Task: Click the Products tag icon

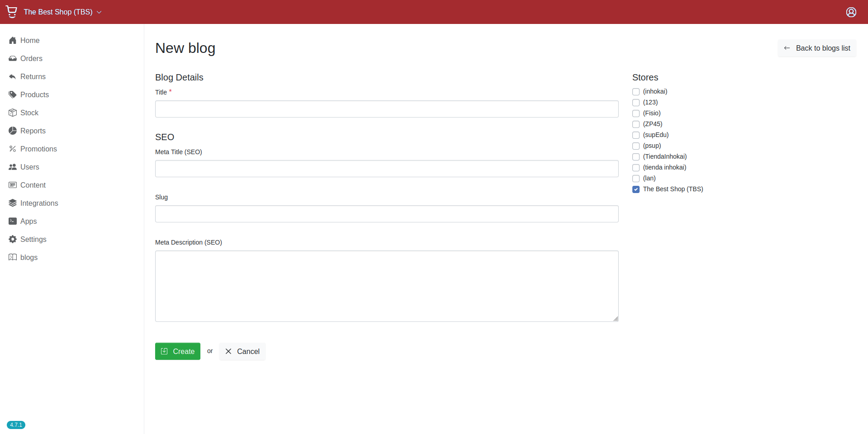Action: (x=13, y=95)
